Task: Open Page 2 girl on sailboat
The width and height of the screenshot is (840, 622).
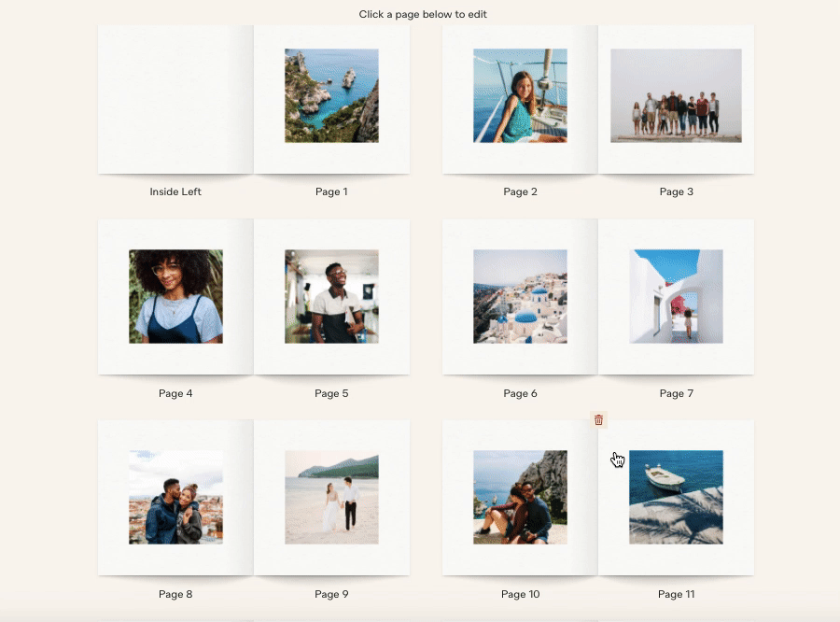Action: pyautogui.click(x=520, y=95)
